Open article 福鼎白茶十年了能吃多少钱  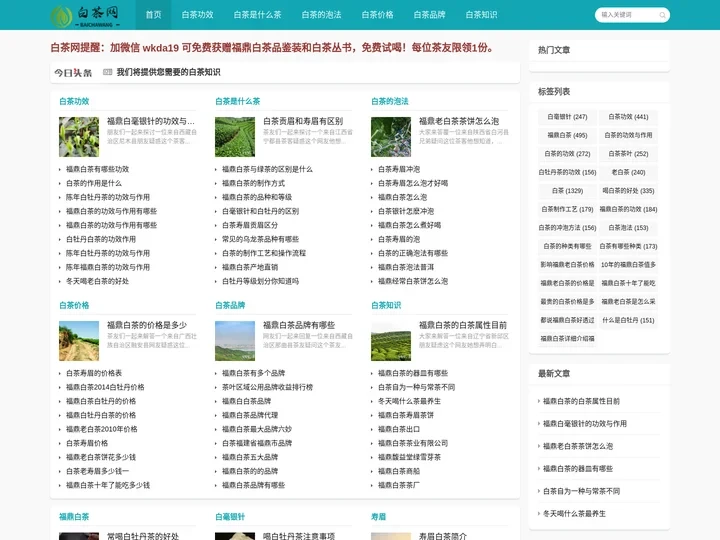point(108,485)
